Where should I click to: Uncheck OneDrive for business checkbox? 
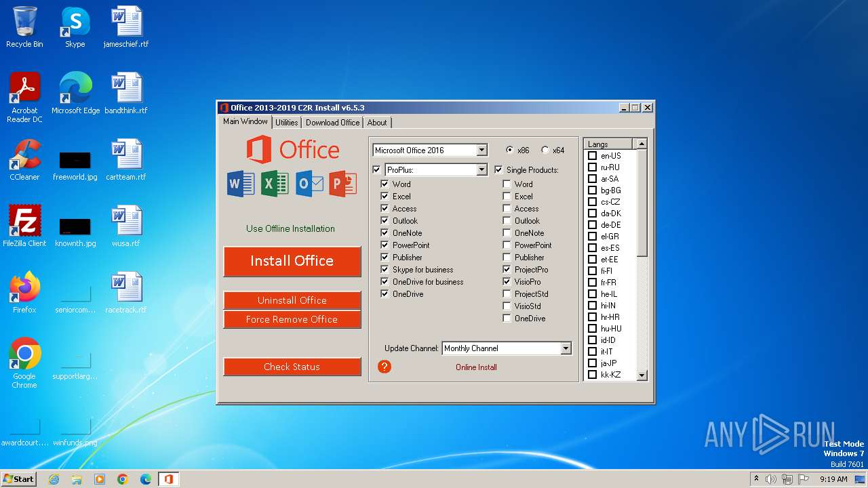(385, 281)
